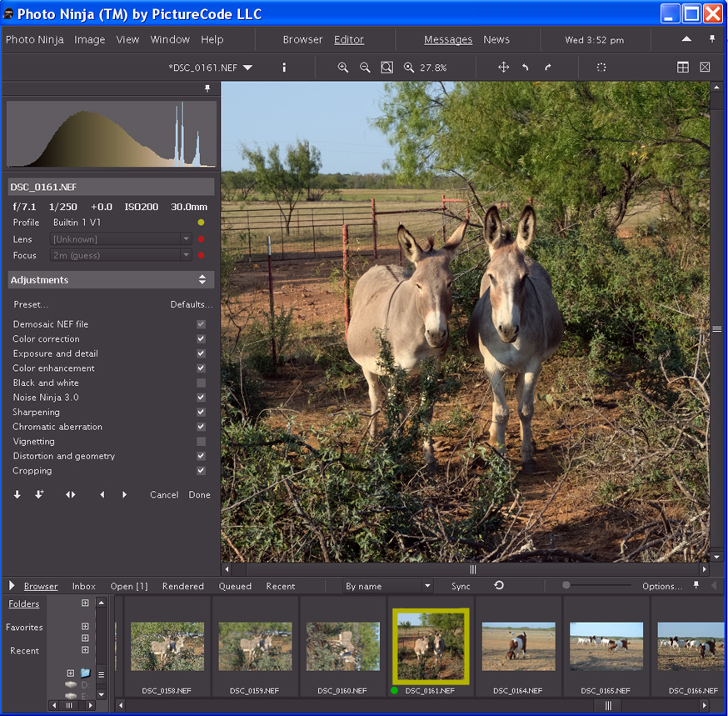Screen dimensions: 728x716
Task: Click the Done button
Action: pos(199,494)
